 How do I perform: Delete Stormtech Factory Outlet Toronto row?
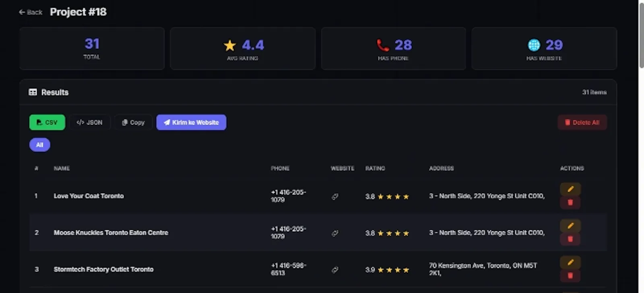pos(570,276)
